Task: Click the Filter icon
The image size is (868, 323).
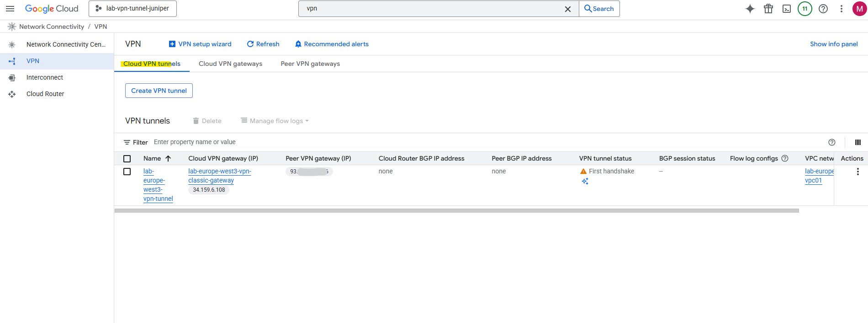Action: pyautogui.click(x=127, y=142)
